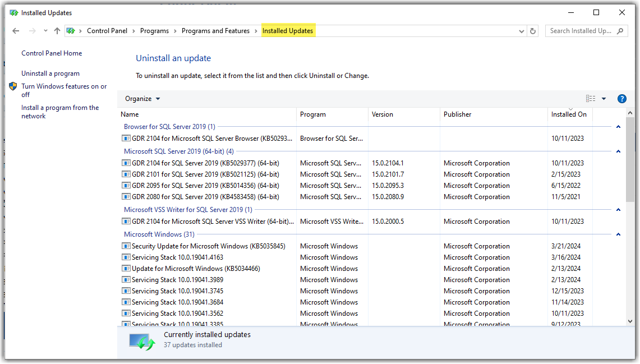The height and width of the screenshot is (364, 640).
Task: Open the Control Panel Home link
Action: 52,53
